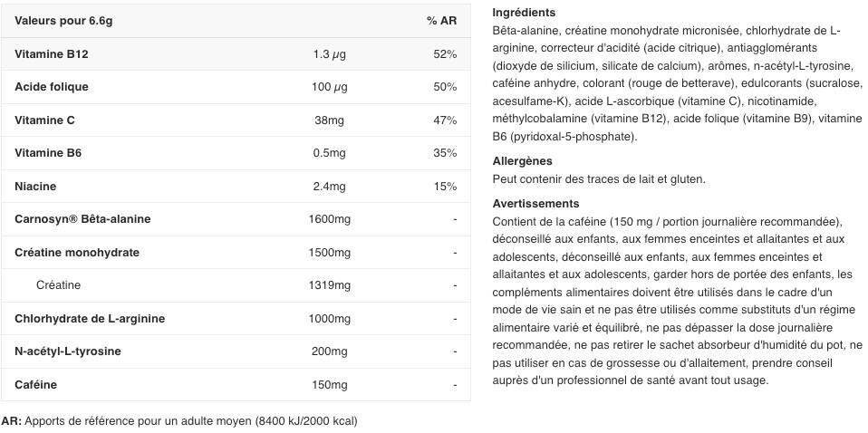Click the Allergènes heading
The width and height of the screenshot is (868, 433).
pyautogui.click(x=522, y=161)
